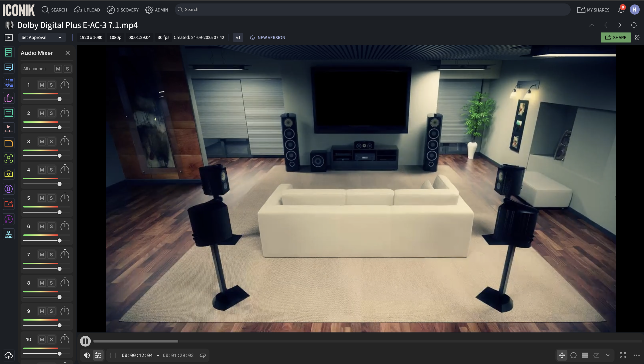644x364 pixels.
Task: Pause the video playback
Action: pos(85,341)
